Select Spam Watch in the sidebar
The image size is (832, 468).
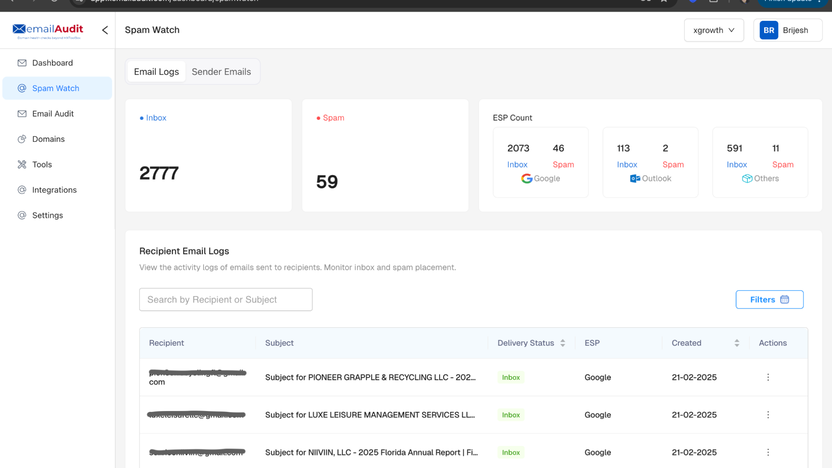pos(56,88)
